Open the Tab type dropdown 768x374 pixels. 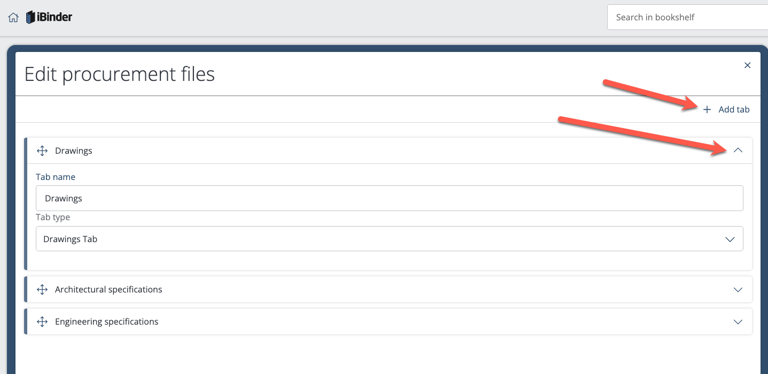point(389,239)
